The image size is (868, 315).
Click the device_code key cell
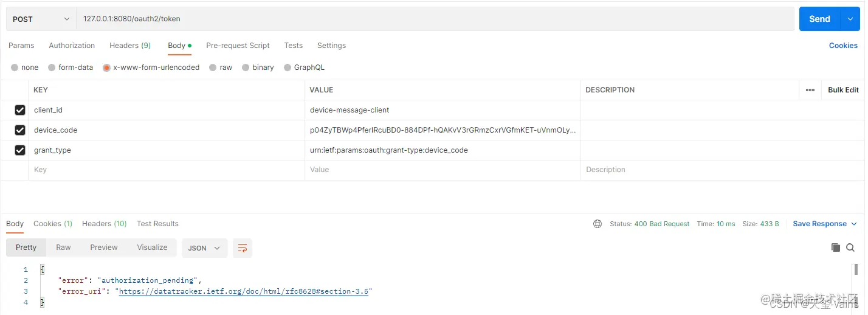point(166,130)
